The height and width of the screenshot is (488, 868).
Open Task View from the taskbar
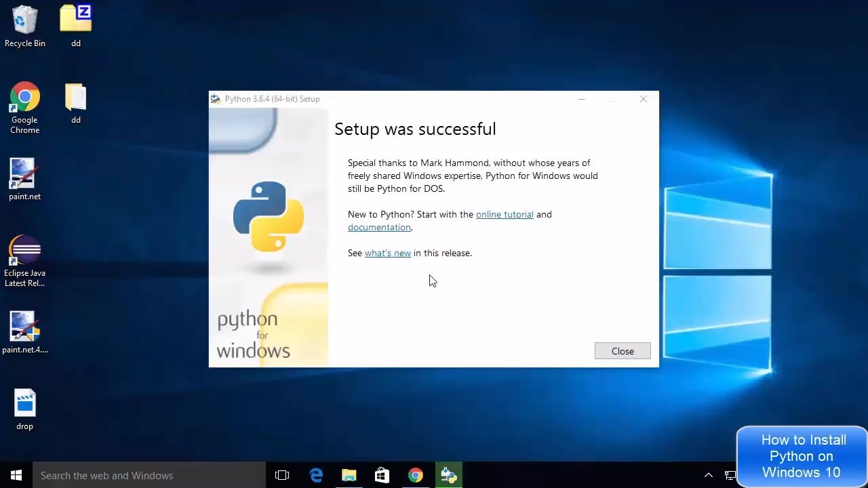coord(282,475)
